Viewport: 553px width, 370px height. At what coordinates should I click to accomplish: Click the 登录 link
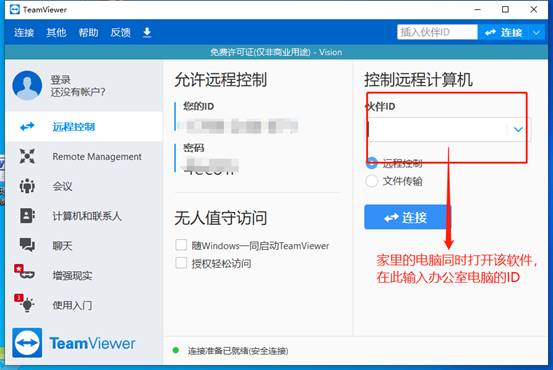click(61, 80)
